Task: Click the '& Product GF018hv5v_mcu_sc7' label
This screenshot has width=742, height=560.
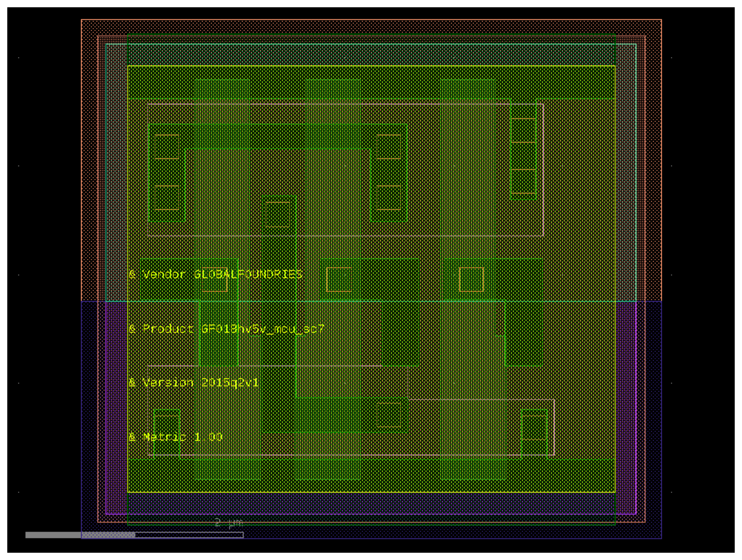Action: pyautogui.click(x=226, y=329)
